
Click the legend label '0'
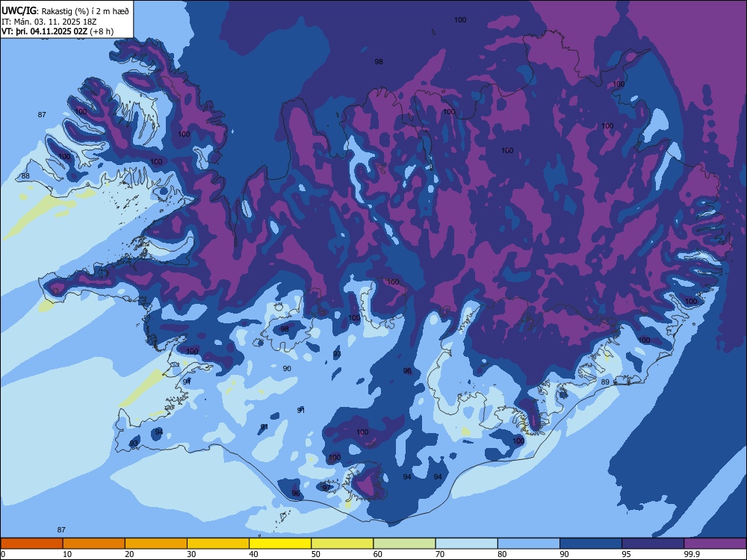coord(3,554)
